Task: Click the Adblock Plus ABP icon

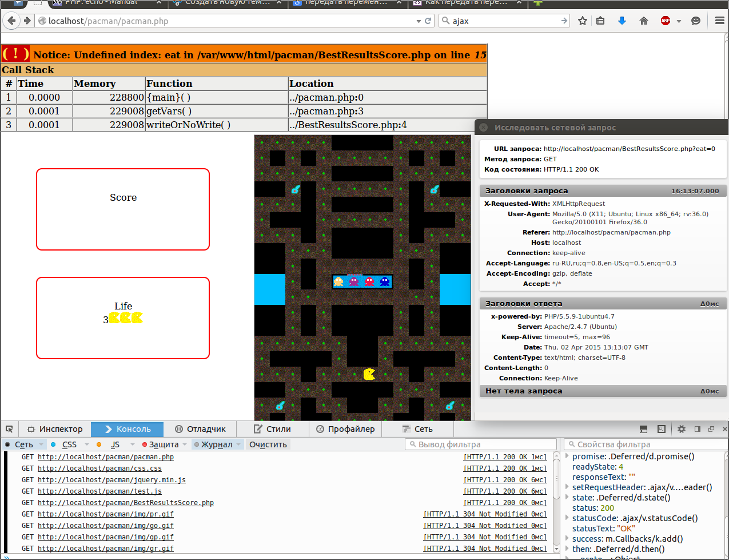Action: tap(666, 21)
